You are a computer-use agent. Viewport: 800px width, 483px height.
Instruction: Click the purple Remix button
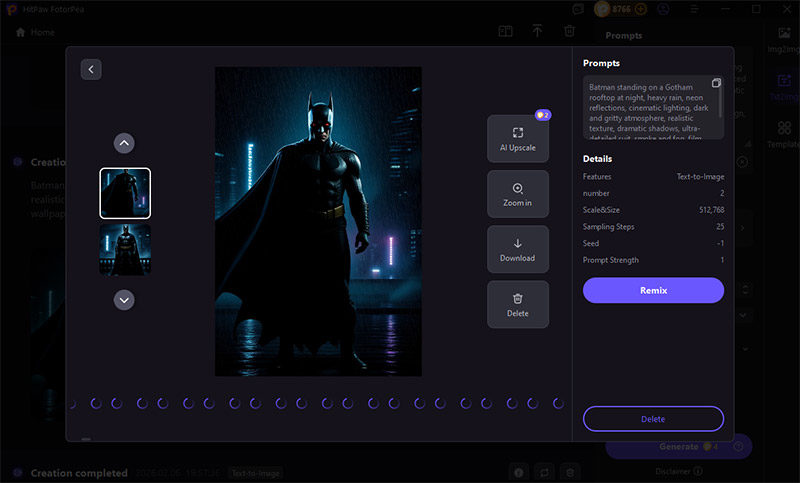(x=653, y=290)
